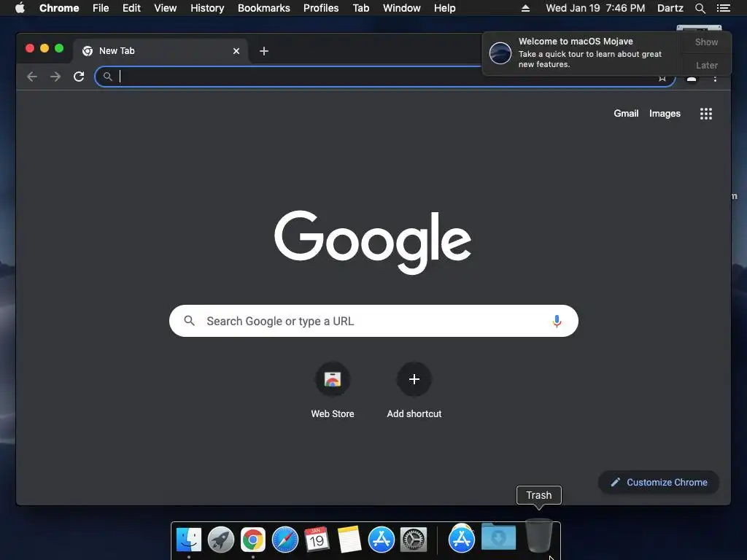Click the browser forward arrow

tap(55, 77)
